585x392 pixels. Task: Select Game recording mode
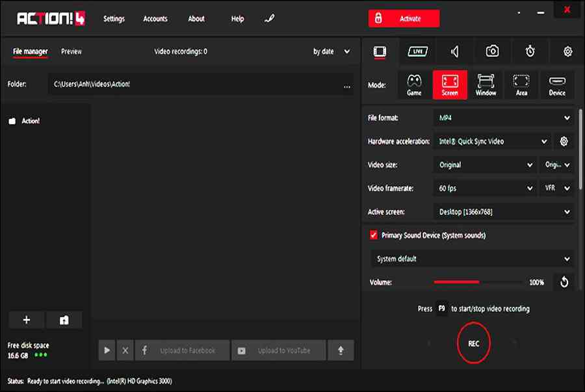click(414, 85)
